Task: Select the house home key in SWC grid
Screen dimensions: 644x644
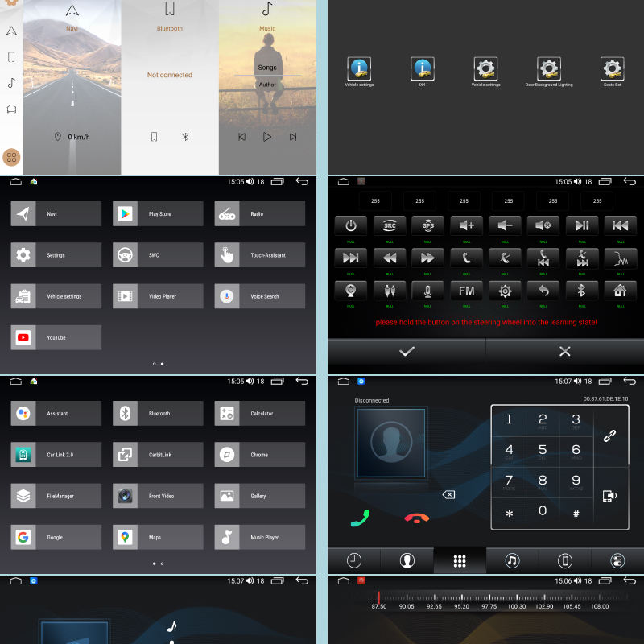Action: pyautogui.click(x=620, y=291)
